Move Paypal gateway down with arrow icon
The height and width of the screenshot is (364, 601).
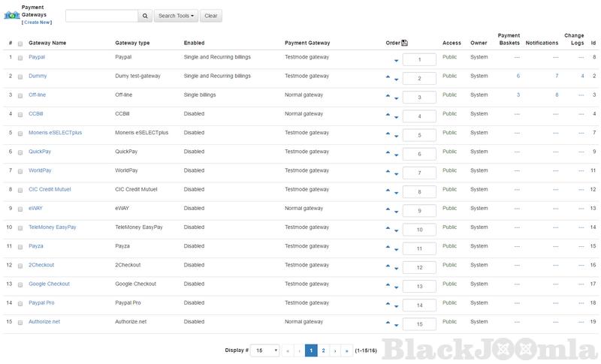click(x=396, y=60)
